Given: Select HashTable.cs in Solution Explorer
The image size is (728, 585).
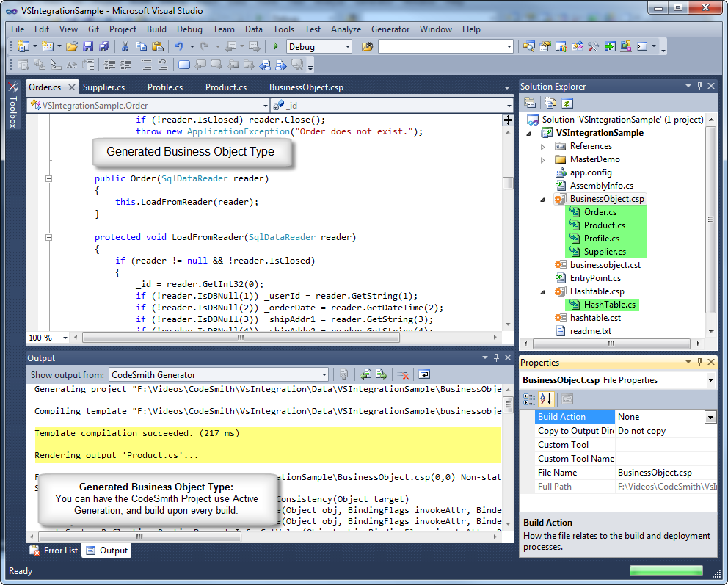Looking at the screenshot, I should (610, 305).
